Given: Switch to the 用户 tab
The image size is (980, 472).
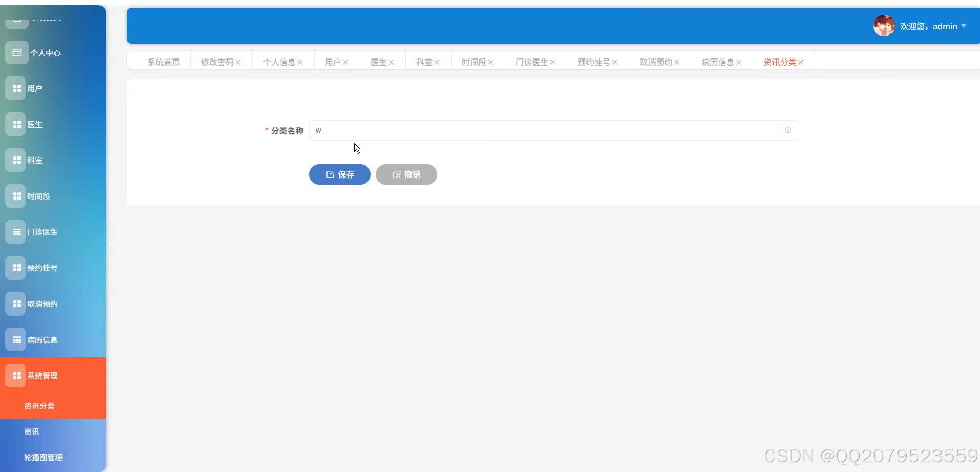Looking at the screenshot, I should 333,62.
